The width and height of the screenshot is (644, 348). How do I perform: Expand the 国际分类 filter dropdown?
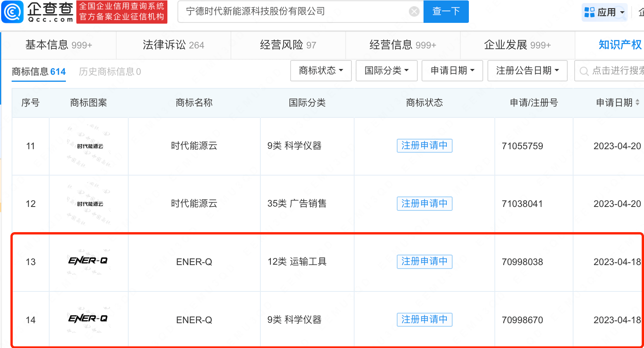pyautogui.click(x=386, y=71)
